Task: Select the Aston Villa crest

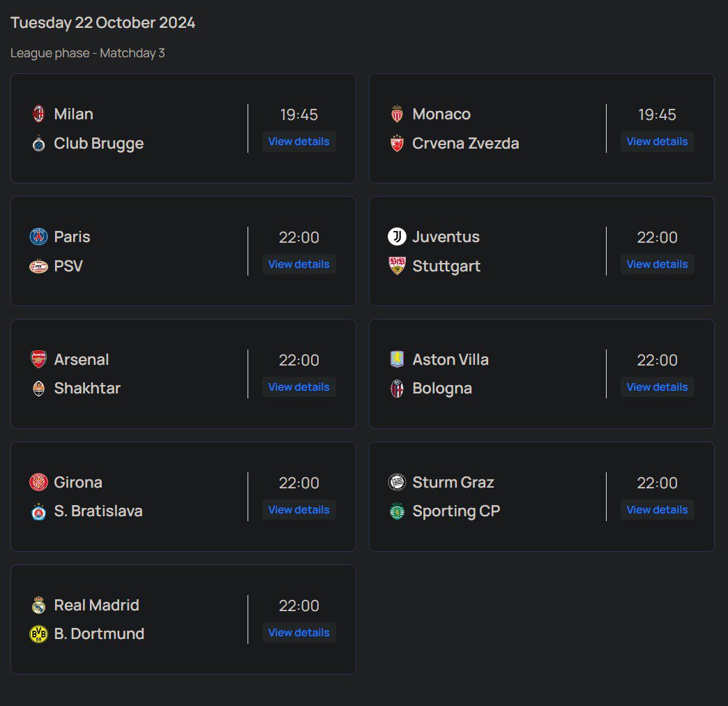Action: [397, 359]
